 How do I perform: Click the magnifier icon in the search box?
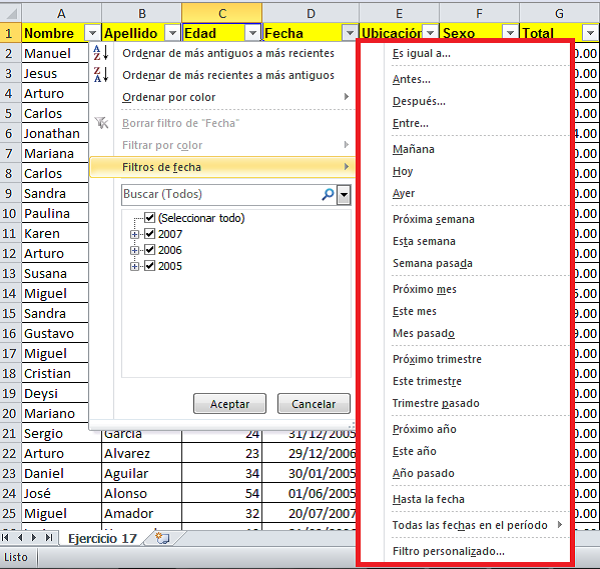pyautogui.click(x=327, y=194)
